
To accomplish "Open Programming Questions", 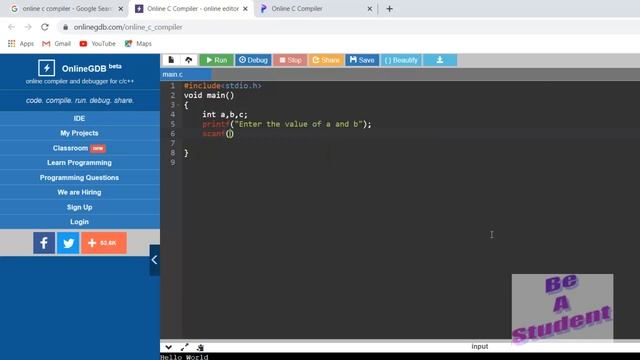I will pos(79,178).
